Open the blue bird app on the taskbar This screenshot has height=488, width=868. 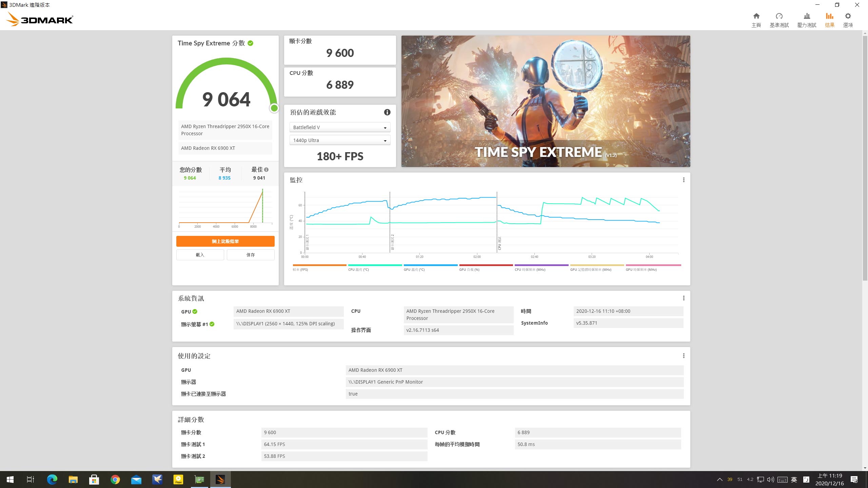(157, 480)
